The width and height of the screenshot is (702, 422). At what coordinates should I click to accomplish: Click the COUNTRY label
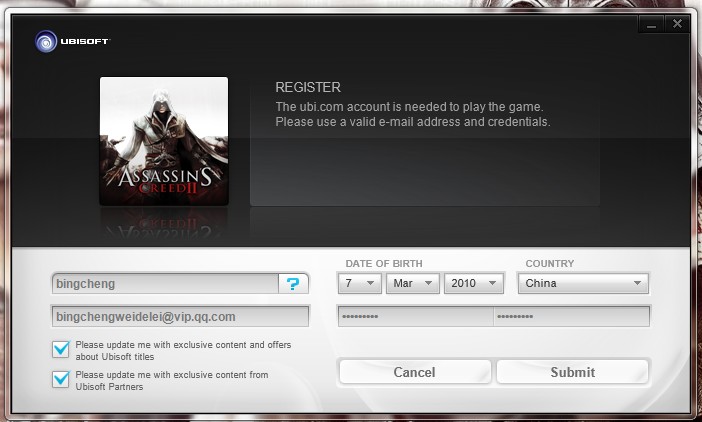(550, 264)
